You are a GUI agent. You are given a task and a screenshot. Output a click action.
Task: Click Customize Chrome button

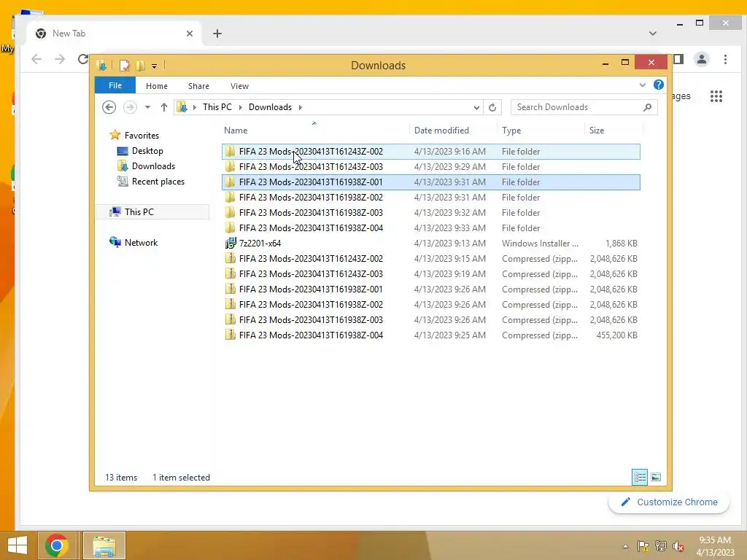click(669, 502)
